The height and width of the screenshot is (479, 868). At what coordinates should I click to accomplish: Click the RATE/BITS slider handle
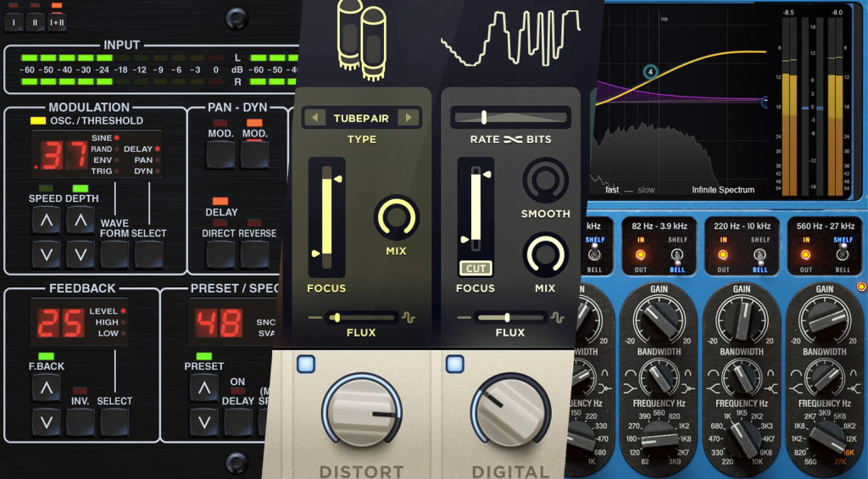[484, 117]
